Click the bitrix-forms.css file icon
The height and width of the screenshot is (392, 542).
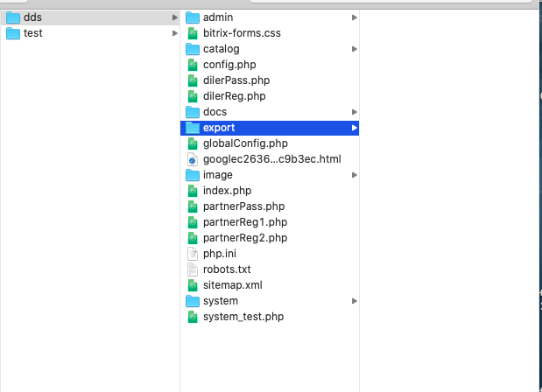[x=193, y=33]
